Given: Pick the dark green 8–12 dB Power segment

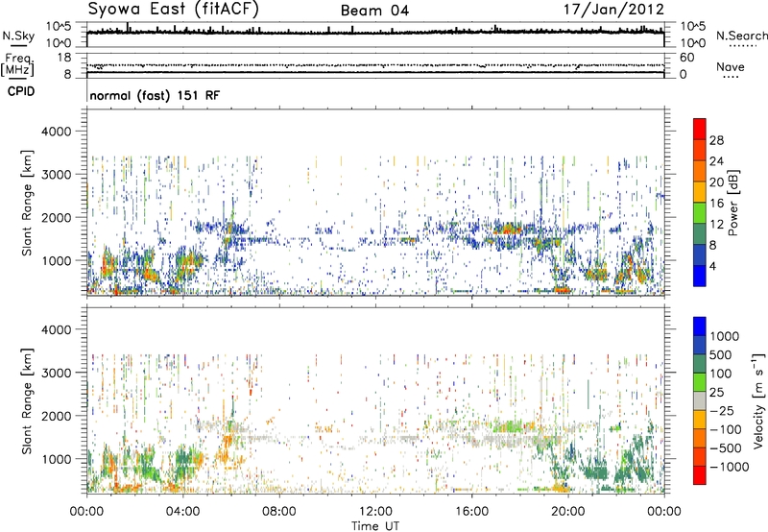Looking at the screenshot, I should coord(700,233).
